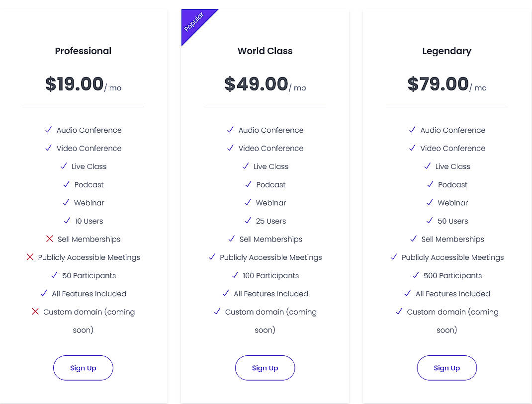Click the red X beside Sell Memberships in Professional
Screen dimensions: 532x404
[49, 239]
